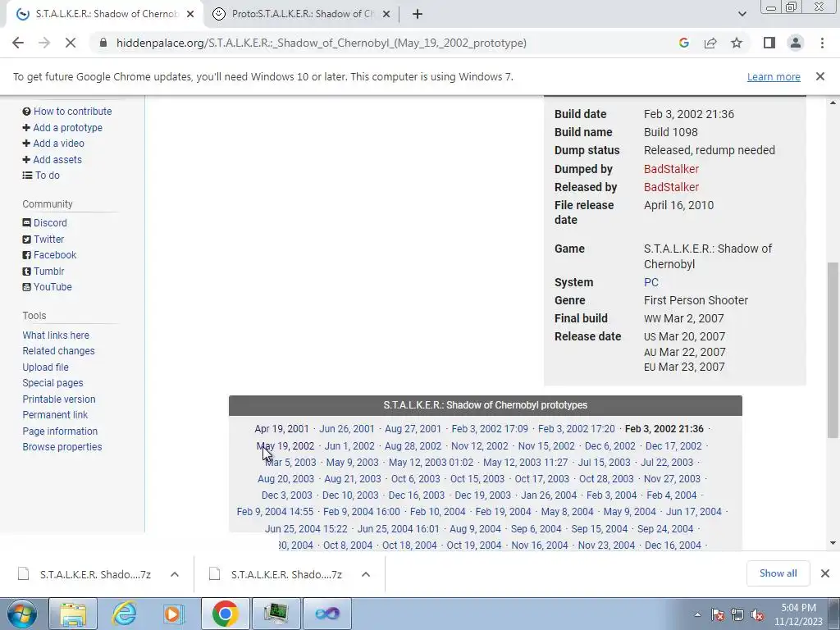Bookmark this page with the star icon
Screen dimensions: 840x630
[737, 43]
